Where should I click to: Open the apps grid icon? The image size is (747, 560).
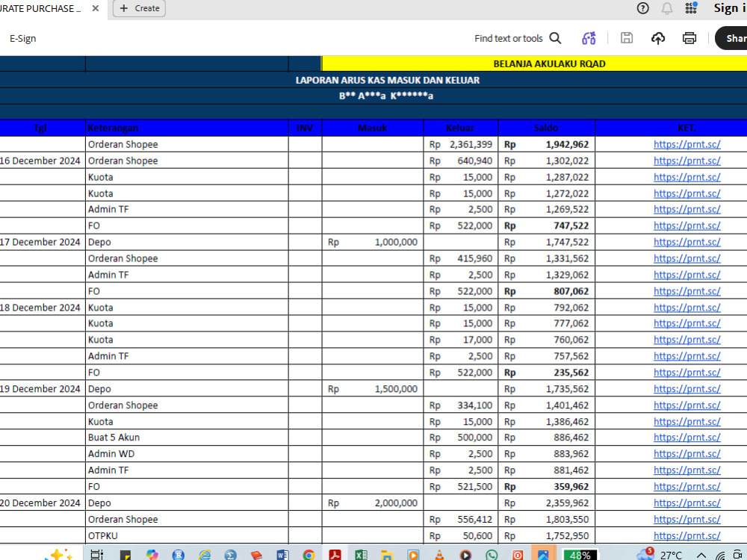point(691,8)
